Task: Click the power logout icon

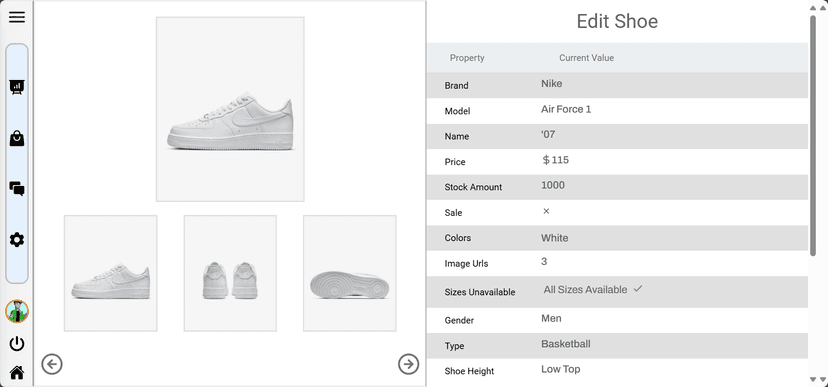Action: pos(17,344)
